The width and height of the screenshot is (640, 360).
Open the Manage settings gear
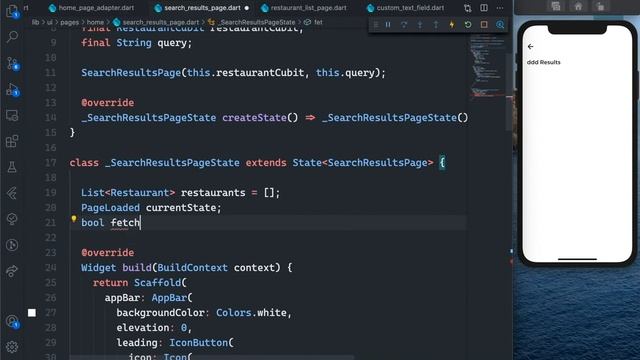coord(12,347)
